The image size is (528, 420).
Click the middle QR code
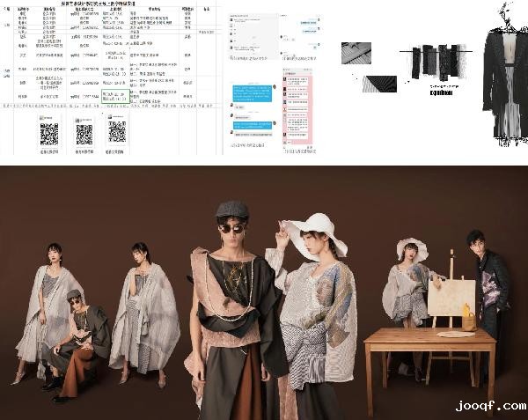coord(84,134)
